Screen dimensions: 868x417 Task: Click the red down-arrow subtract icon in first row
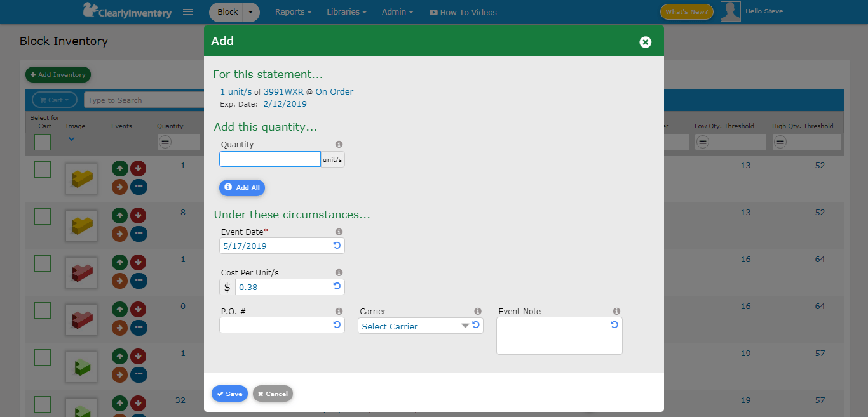tap(138, 168)
